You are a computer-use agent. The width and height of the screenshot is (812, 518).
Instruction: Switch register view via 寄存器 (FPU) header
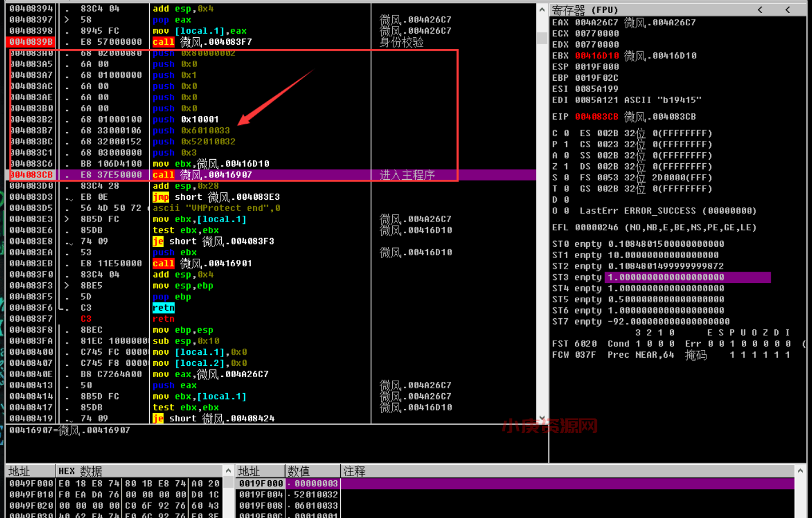click(584, 10)
